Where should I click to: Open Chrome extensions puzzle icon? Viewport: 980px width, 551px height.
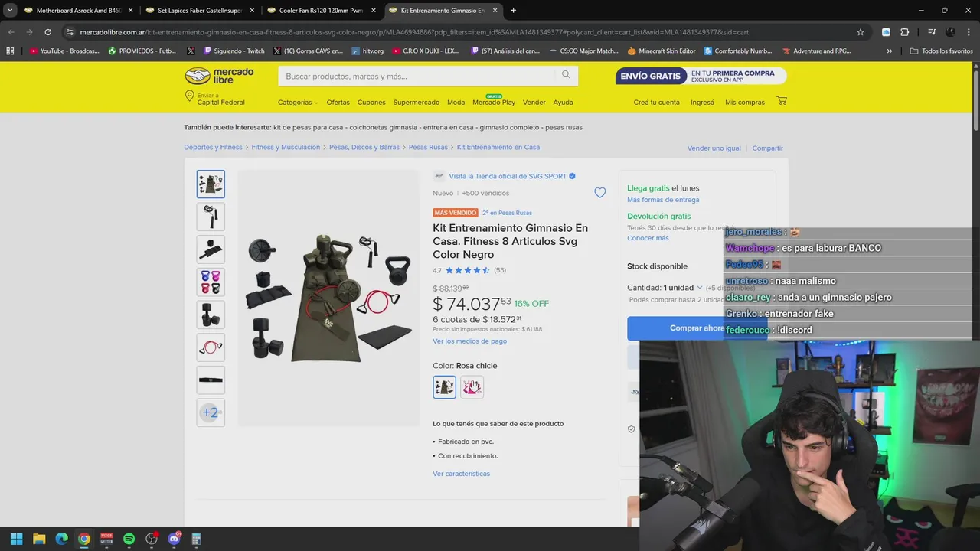pyautogui.click(x=904, y=32)
